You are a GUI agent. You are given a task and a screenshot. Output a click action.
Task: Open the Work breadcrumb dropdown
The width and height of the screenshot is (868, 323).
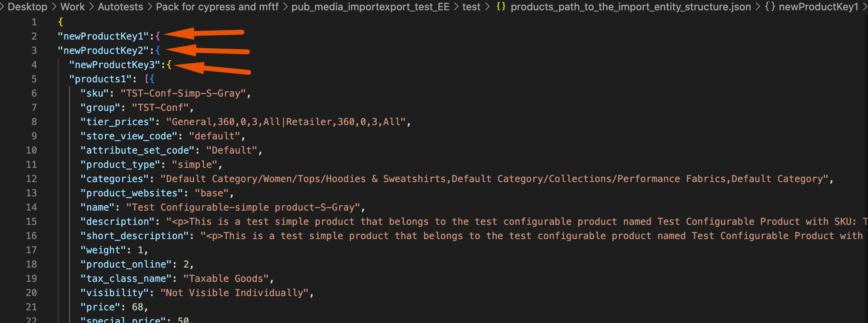pyautogui.click(x=72, y=7)
